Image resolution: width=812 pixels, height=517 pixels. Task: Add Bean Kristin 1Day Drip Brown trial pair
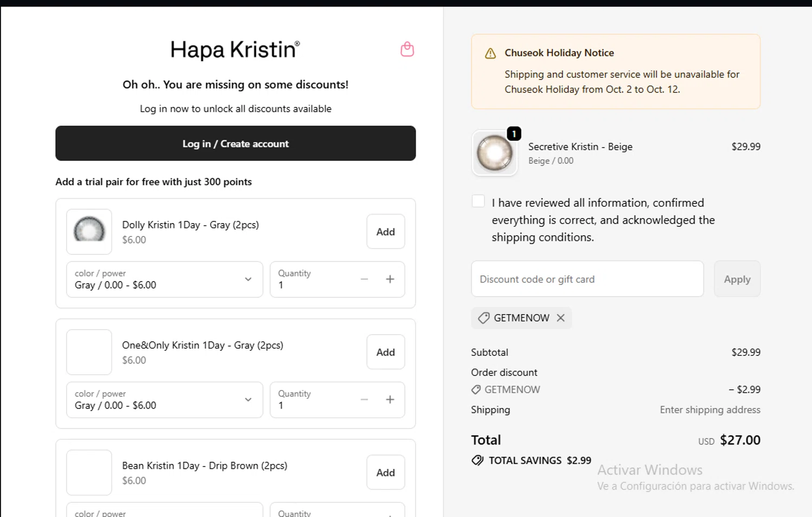tap(385, 473)
